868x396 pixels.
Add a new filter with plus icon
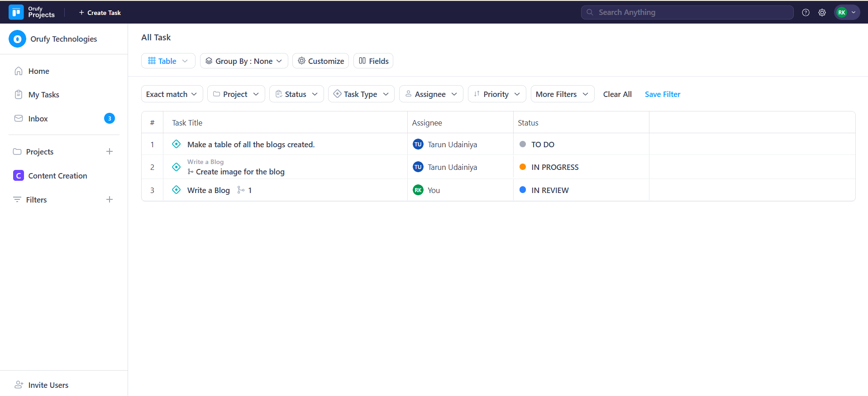point(110,199)
